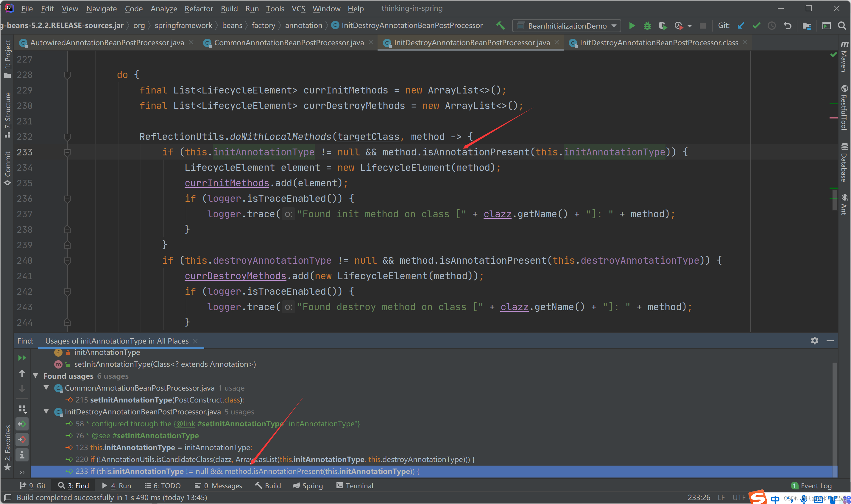Toggle show read access usages filter
This screenshot has width=851, height=504.
coord(22,424)
